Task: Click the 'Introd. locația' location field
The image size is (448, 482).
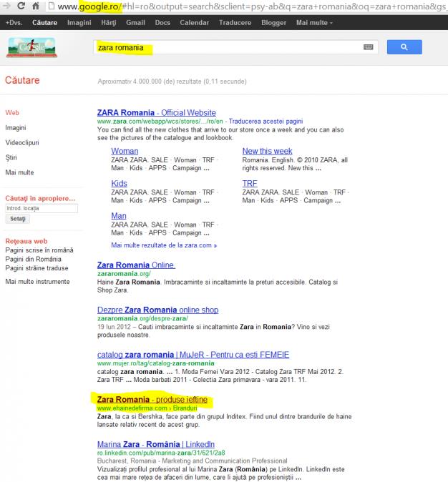Action: click(x=42, y=208)
